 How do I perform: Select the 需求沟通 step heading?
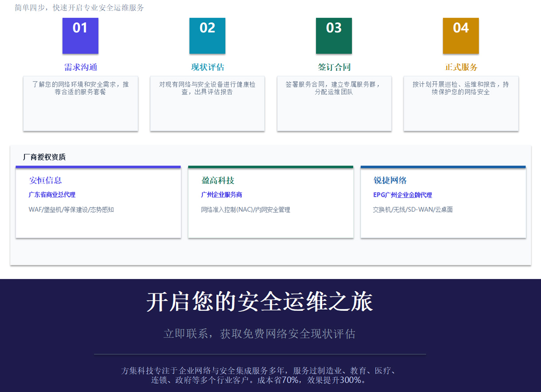[81, 67]
